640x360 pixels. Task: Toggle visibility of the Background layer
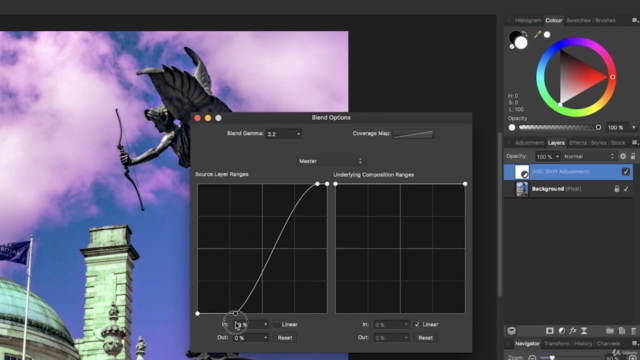(626, 189)
